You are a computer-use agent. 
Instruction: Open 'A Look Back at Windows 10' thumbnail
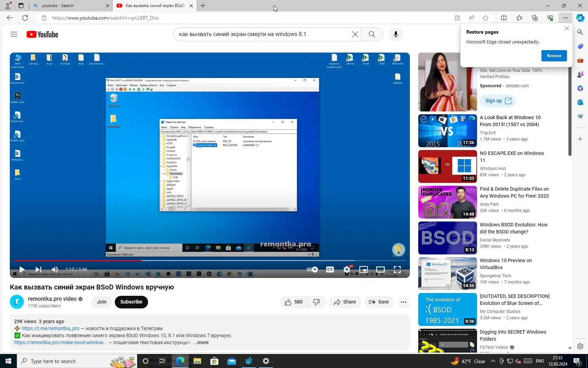(448, 131)
